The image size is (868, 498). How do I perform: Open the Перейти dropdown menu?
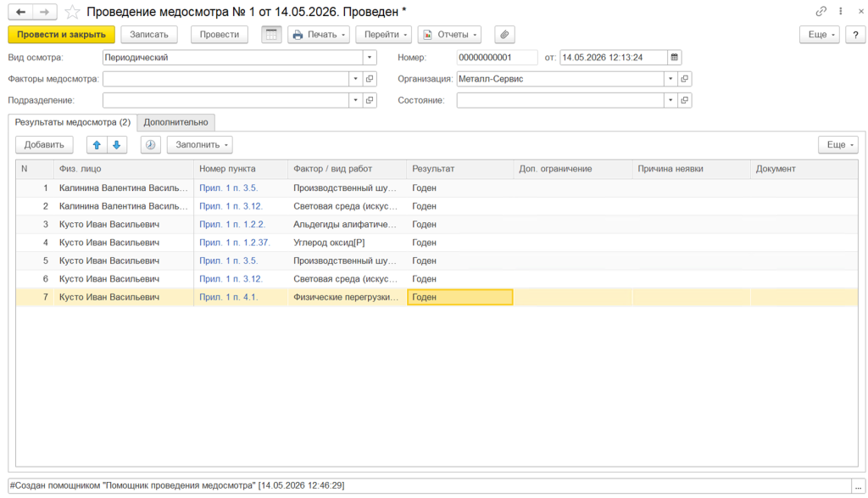(x=384, y=34)
